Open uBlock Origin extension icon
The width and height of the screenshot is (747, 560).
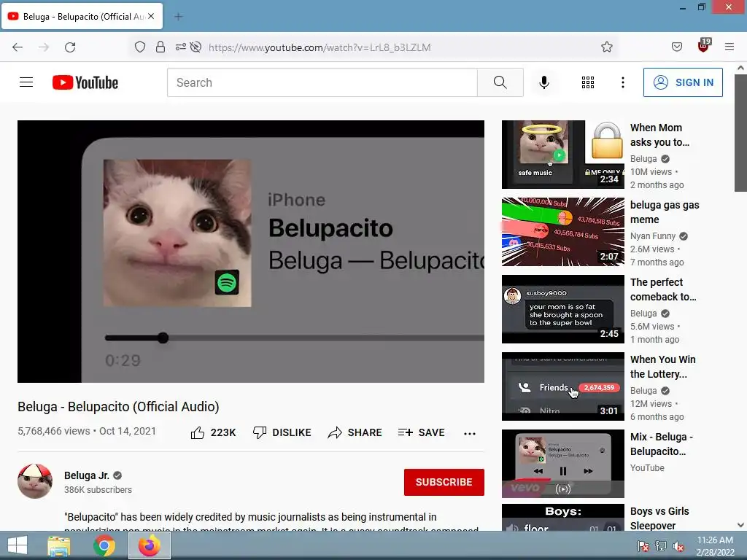[704, 46]
